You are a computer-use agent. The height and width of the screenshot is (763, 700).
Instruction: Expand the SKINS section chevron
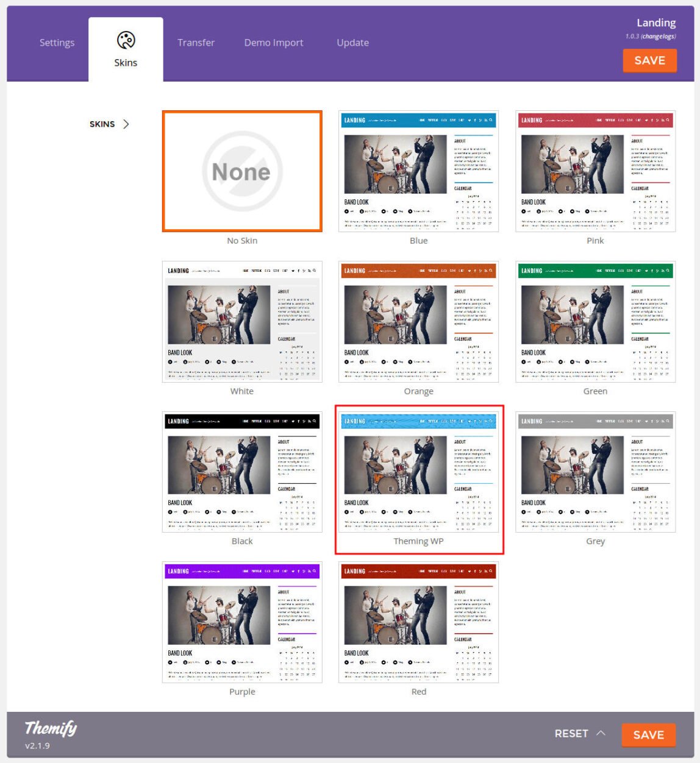(x=126, y=124)
